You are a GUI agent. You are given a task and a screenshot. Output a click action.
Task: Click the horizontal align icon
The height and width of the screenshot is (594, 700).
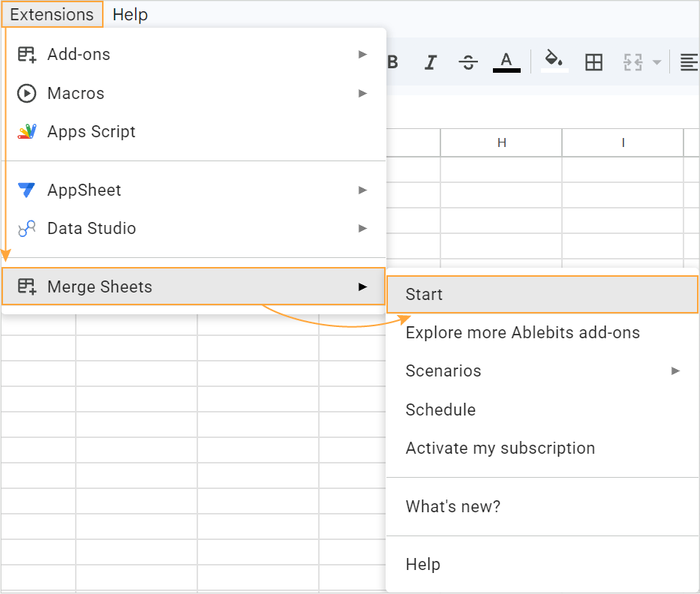point(689,62)
